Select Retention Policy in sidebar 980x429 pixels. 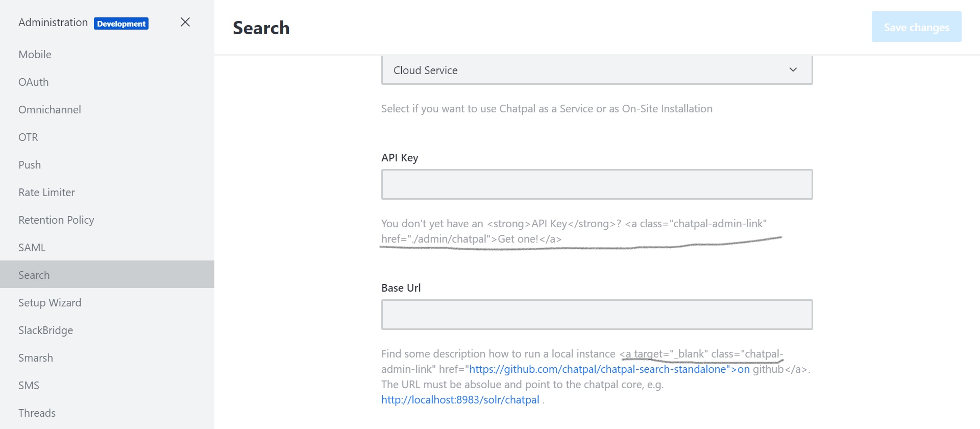[x=107, y=220]
